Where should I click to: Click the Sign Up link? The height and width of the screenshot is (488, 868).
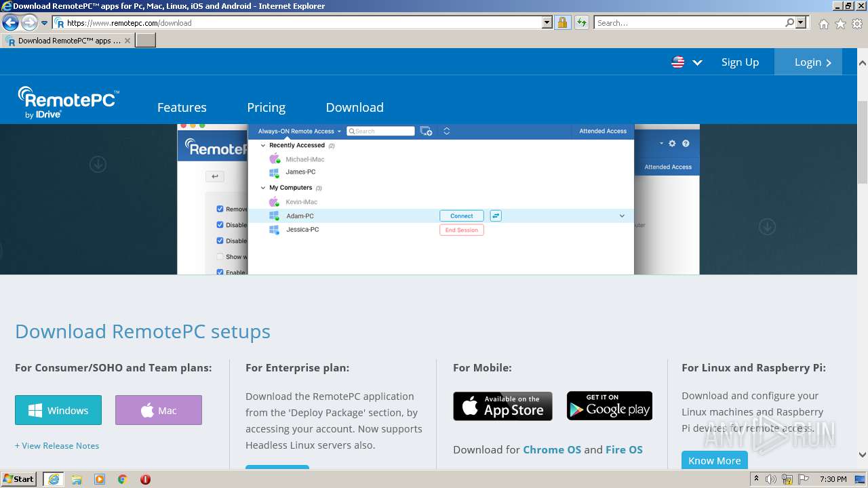[740, 62]
